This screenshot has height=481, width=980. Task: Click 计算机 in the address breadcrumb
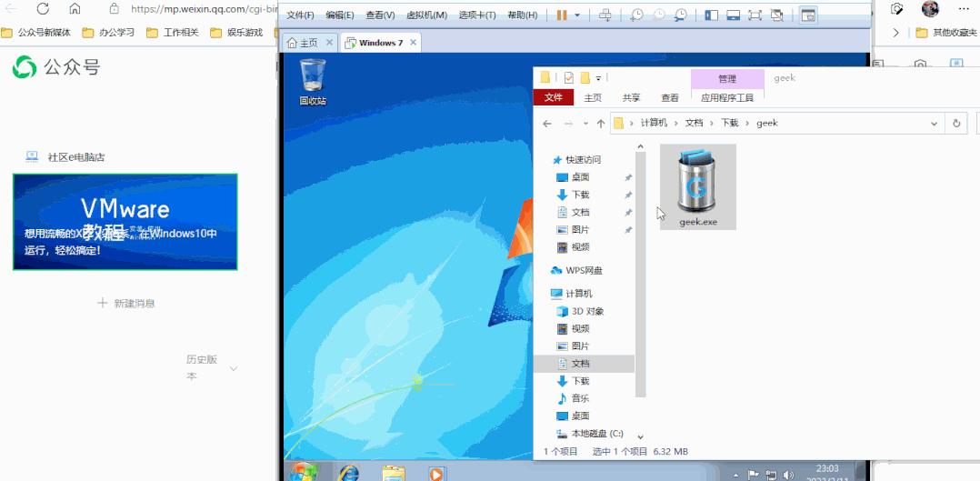[654, 124]
